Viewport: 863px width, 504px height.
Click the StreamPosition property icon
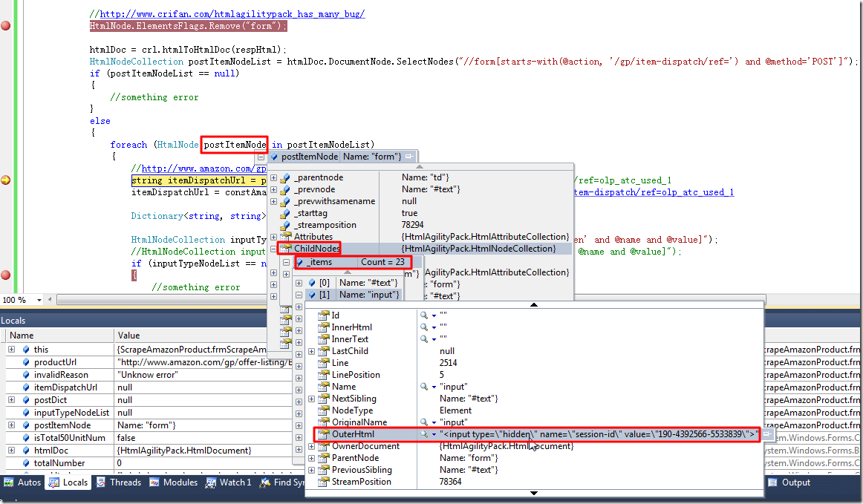pos(324,482)
